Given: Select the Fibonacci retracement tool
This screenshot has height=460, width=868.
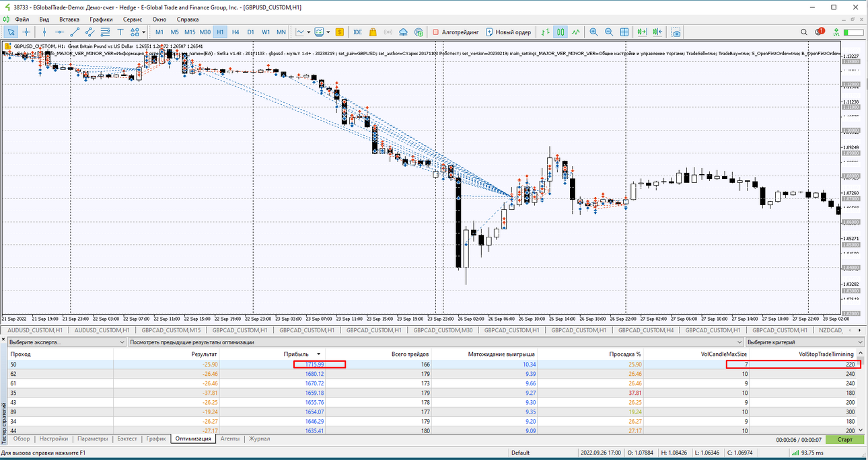Looking at the screenshot, I should (105, 32).
